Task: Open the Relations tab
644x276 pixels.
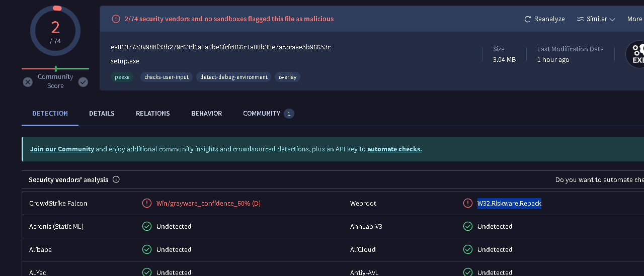Action: [x=153, y=113]
